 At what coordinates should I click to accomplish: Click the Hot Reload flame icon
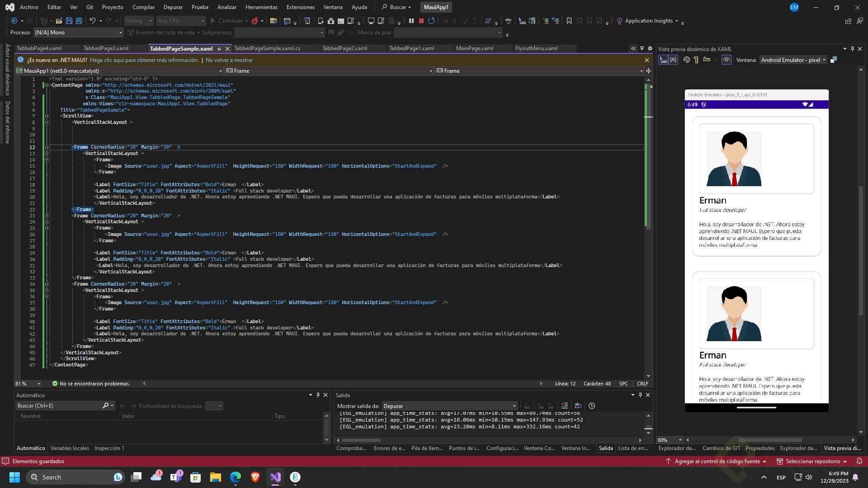pos(255,21)
